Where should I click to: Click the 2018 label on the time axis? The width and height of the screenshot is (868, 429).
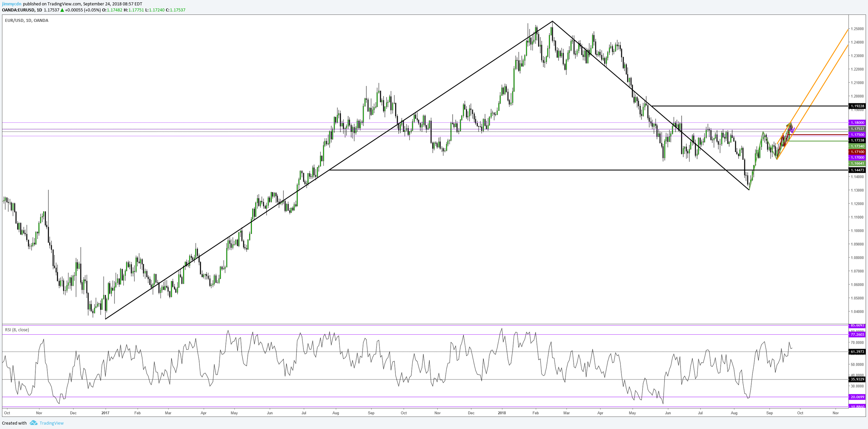tap(502, 413)
